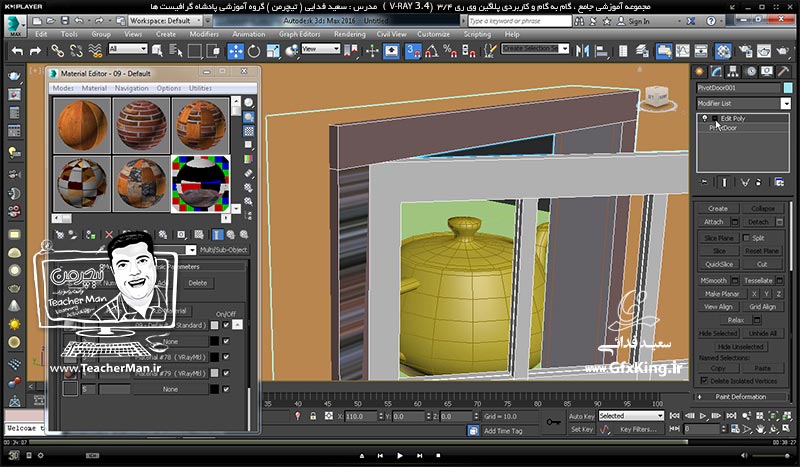Toggle Selection Lock padlock in status bar
The width and height of the screenshot is (800, 467).
coord(313,416)
